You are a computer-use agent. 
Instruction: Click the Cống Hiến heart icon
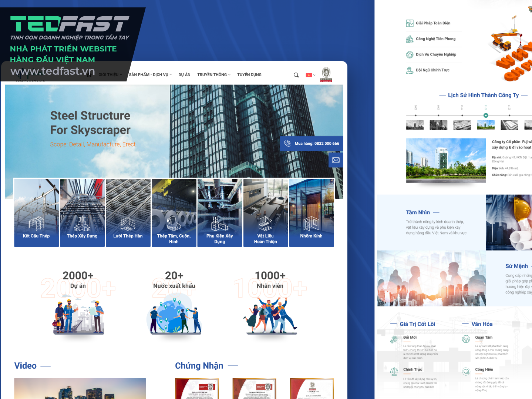(x=466, y=372)
